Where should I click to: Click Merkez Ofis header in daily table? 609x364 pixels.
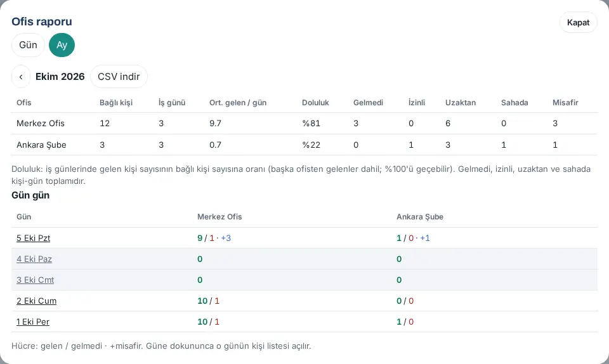[219, 216]
